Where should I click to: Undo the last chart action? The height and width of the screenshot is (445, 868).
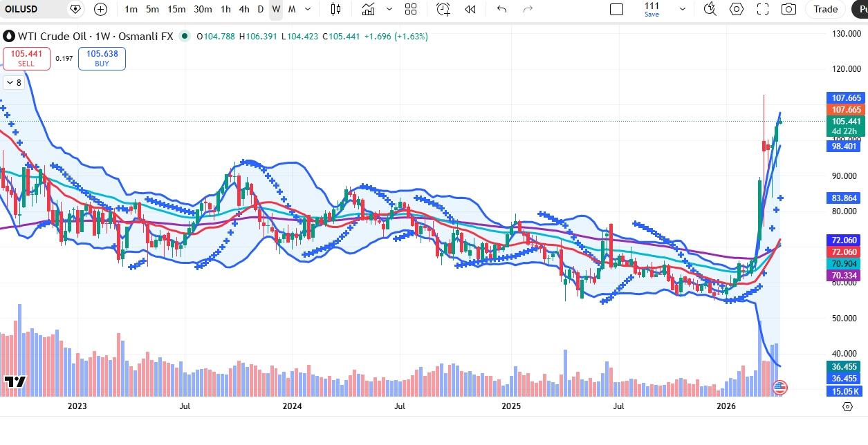[501, 9]
